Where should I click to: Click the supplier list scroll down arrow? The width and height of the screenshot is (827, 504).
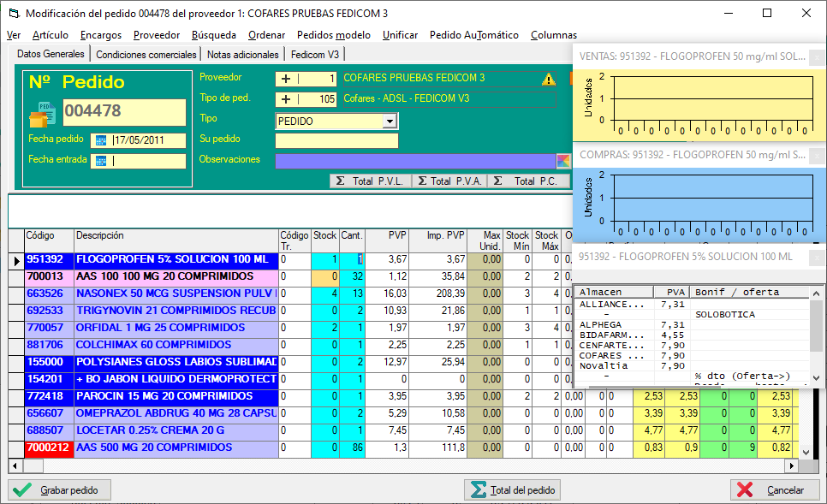point(816,377)
